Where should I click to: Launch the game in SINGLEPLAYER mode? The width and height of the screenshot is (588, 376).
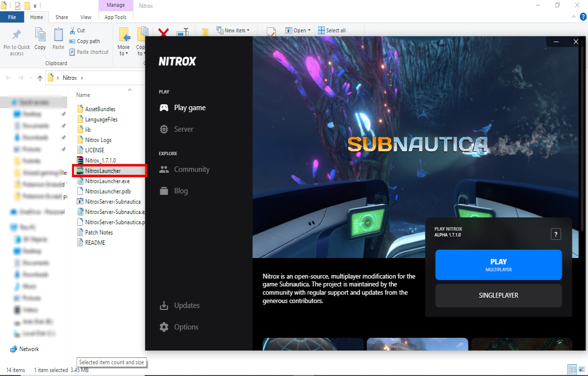click(x=498, y=295)
